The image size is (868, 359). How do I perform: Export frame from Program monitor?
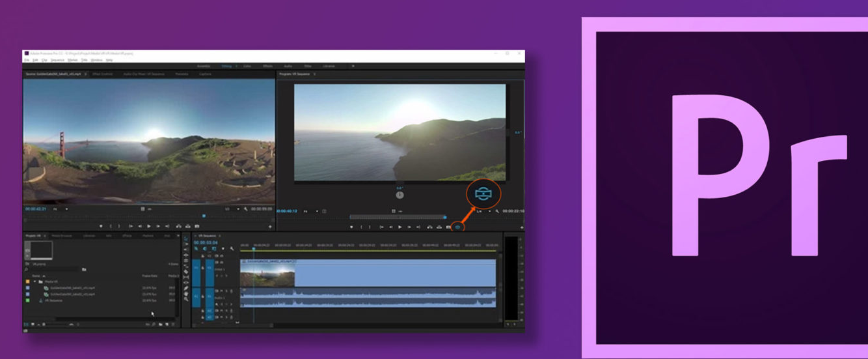(x=448, y=227)
